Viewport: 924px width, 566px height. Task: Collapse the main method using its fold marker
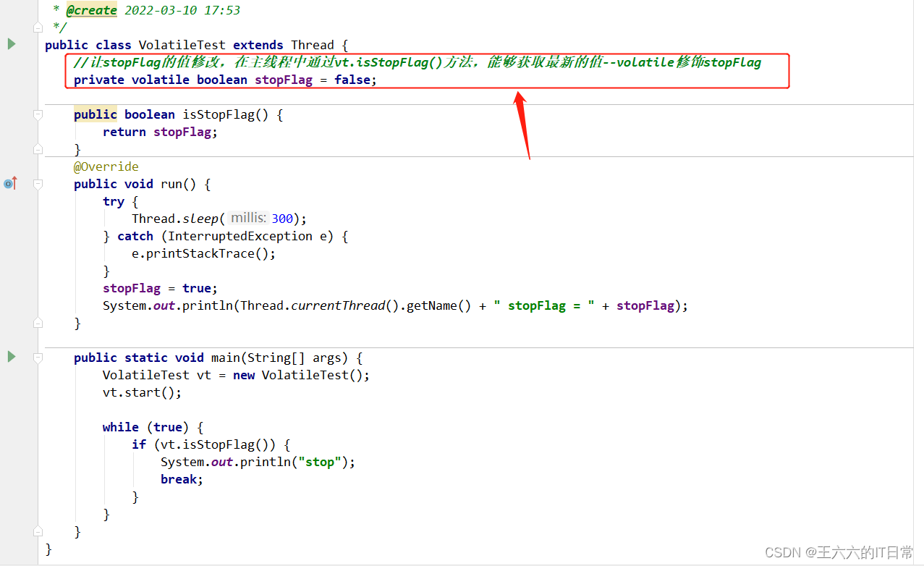point(38,358)
